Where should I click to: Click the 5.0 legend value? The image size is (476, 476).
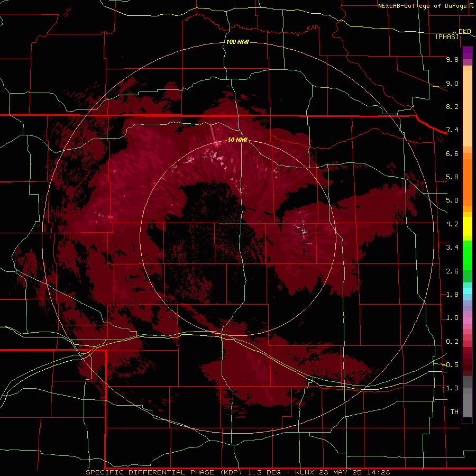[x=452, y=200]
